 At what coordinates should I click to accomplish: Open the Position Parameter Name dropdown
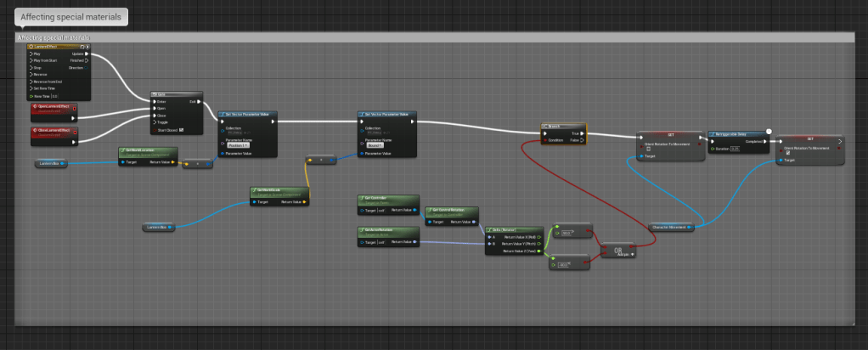pos(238,145)
